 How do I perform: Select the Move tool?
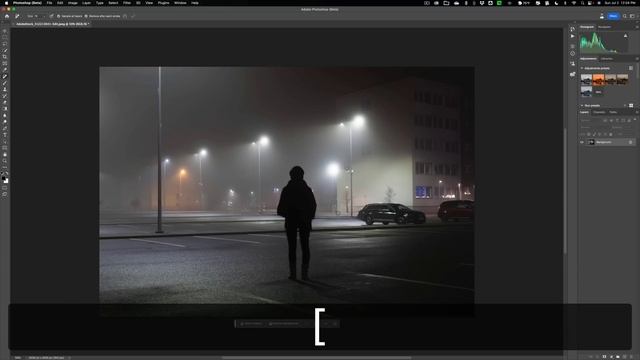click(x=5, y=31)
